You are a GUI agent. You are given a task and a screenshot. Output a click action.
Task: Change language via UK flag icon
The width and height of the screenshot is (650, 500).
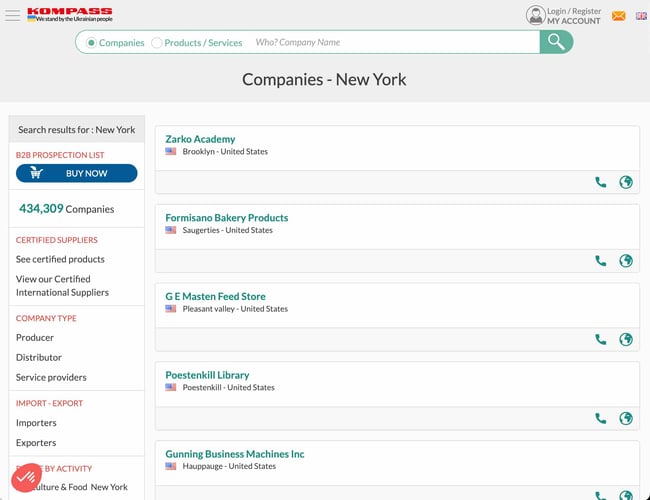(641, 16)
